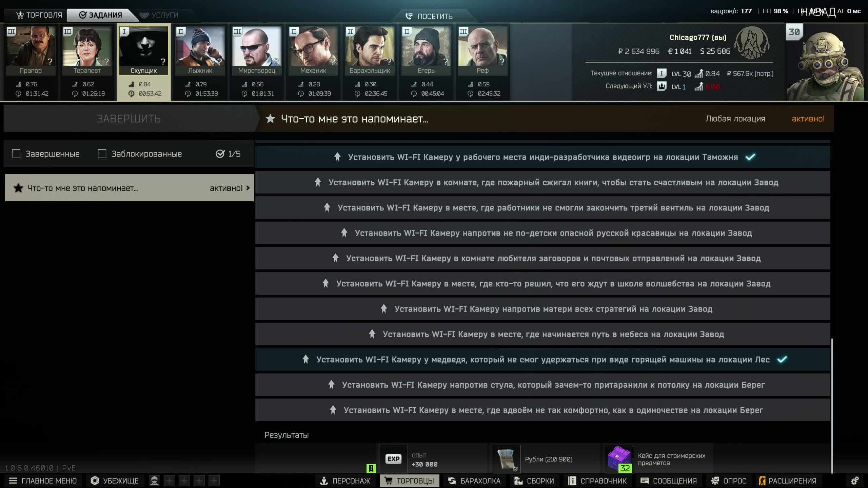This screenshot has width=868, height=488.
Task: Click the Завершить quest button
Action: tap(129, 118)
